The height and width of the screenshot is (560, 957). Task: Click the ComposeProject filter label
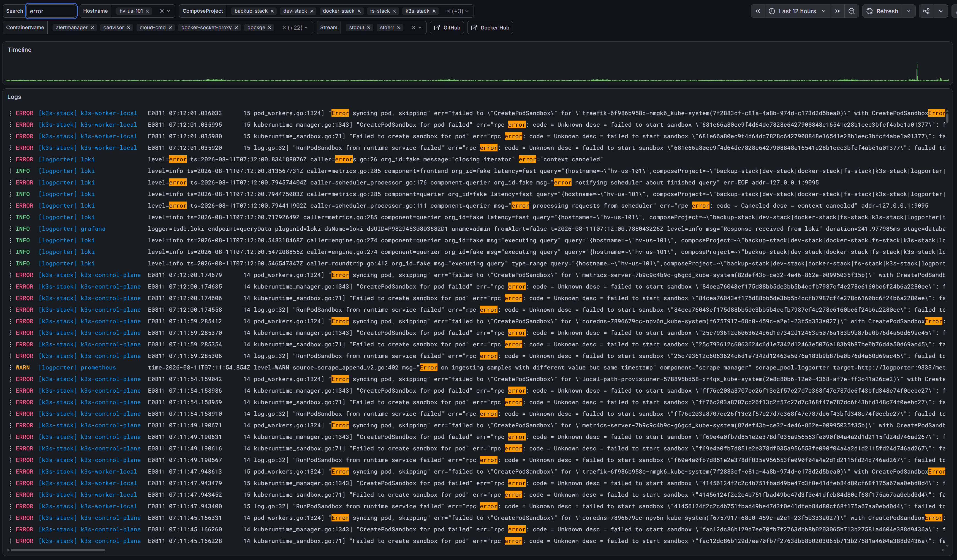pyautogui.click(x=202, y=11)
